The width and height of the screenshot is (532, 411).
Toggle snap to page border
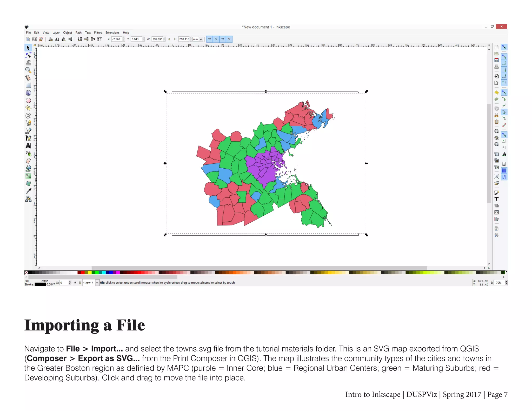pos(504,164)
